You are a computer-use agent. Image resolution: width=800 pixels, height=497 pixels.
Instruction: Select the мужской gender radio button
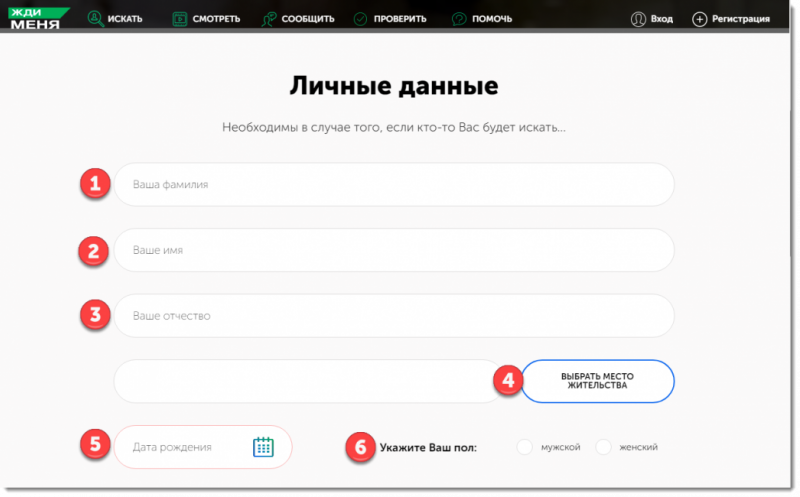click(524, 447)
